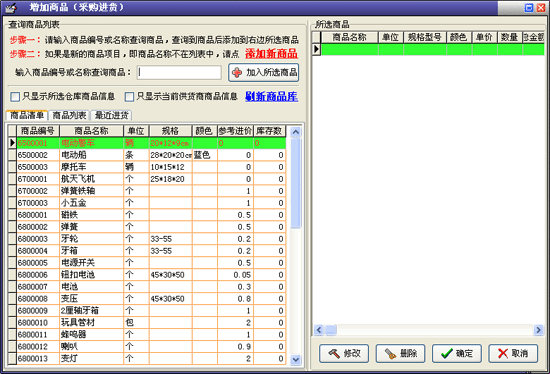550x374 pixels.
Task: Click the brush 删除 icon
Action: [x=390, y=353]
